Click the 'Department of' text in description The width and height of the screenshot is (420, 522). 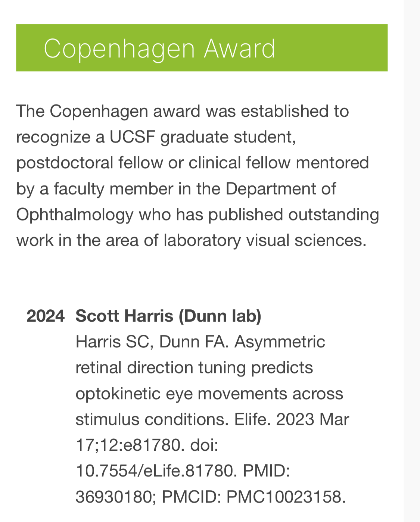tap(281, 189)
